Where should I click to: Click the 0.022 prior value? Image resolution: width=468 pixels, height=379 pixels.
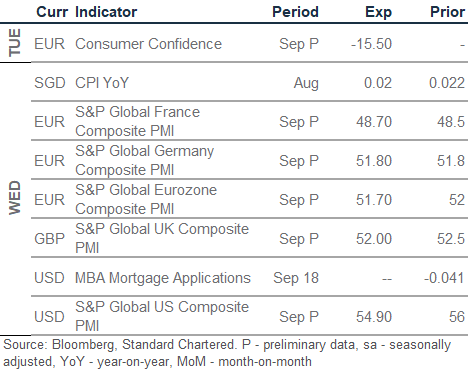pos(447,83)
